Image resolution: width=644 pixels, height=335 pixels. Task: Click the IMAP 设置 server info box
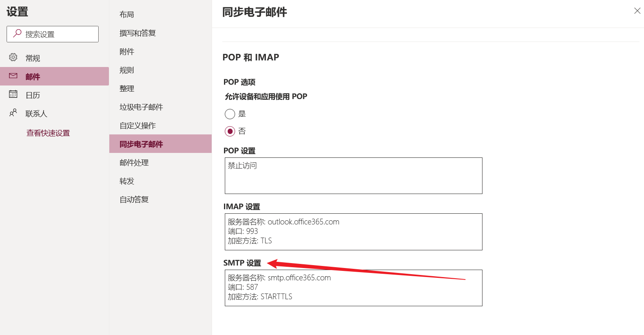pyautogui.click(x=353, y=231)
